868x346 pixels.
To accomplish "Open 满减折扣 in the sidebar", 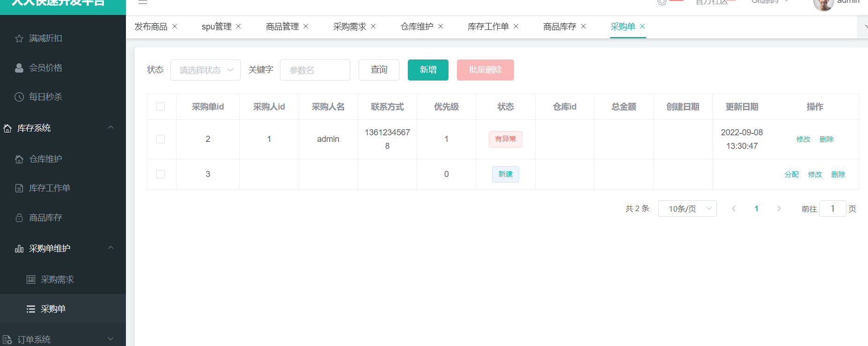I will pyautogui.click(x=45, y=38).
